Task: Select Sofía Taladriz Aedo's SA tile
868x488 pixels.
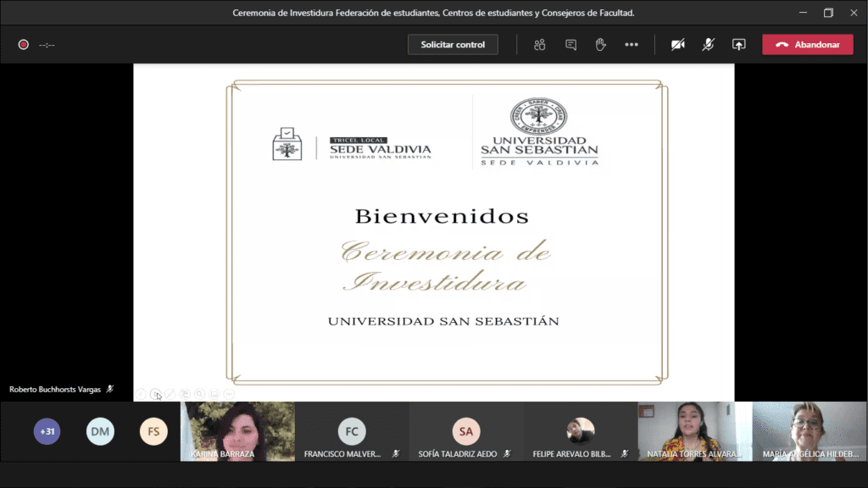Action: pos(466,431)
